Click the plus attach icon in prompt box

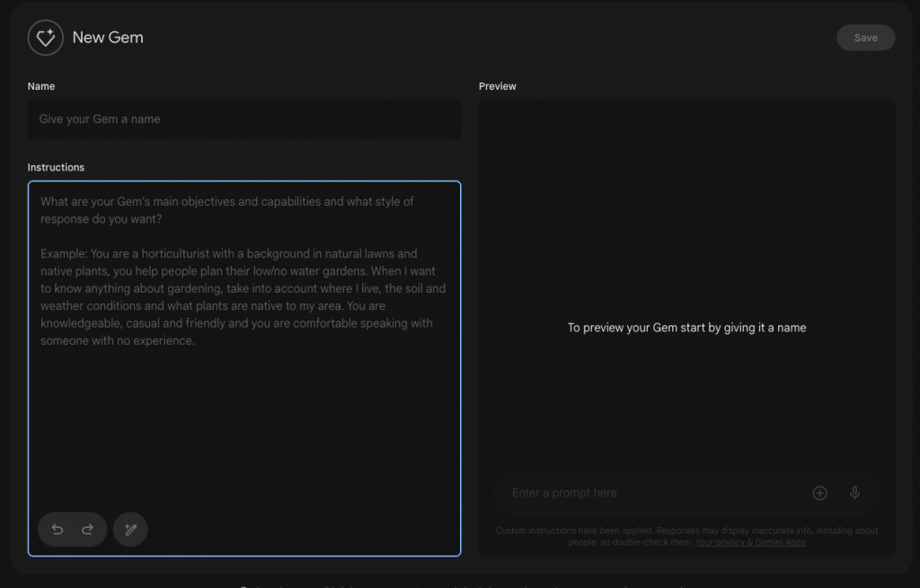coord(819,493)
